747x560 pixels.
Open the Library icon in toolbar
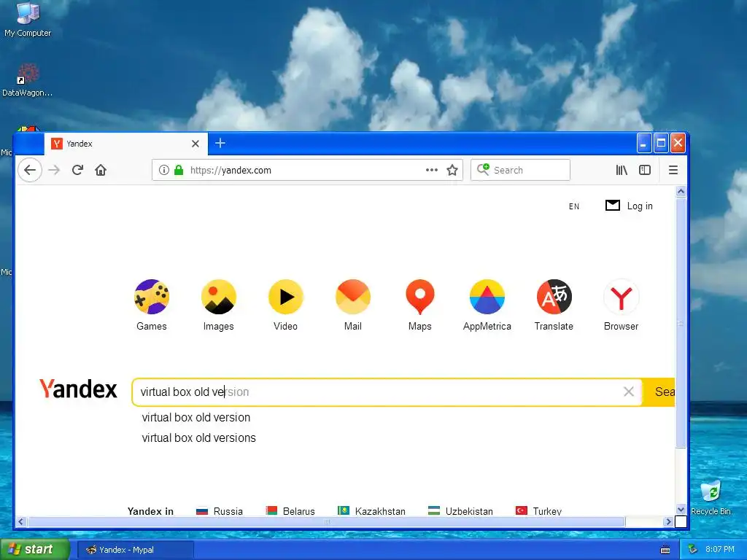click(x=622, y=170)
